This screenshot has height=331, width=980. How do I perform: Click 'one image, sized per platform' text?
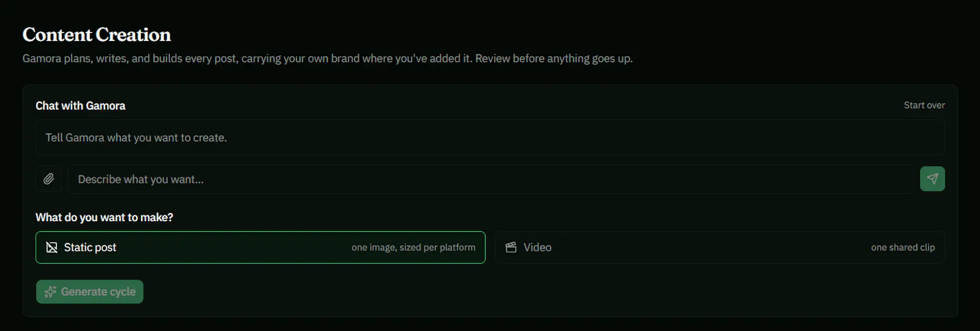pyautogui.click(x=413, y=248)
